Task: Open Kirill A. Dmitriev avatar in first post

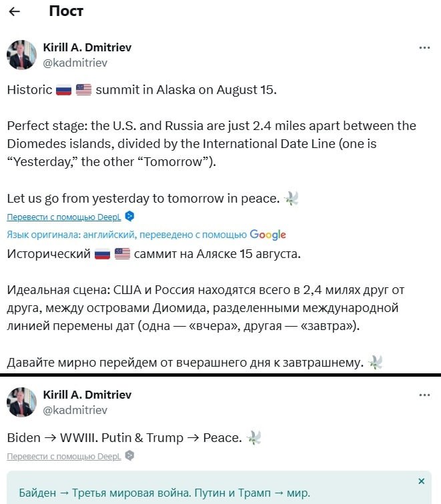Action: coord(21,55)
